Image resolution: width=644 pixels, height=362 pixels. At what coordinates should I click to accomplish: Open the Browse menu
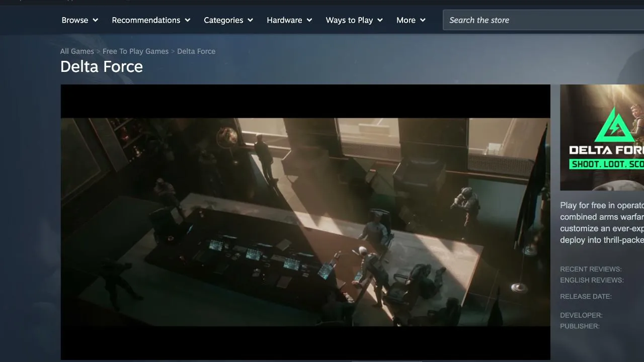point(79,20)
